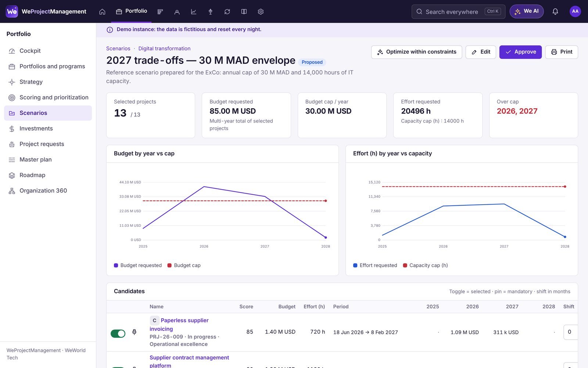Image resolution: width=588 pixels, height=368 pixels.
Task: Click the pin icon for Paperless supplier invoicing
Action: click(x=135, y=332)
